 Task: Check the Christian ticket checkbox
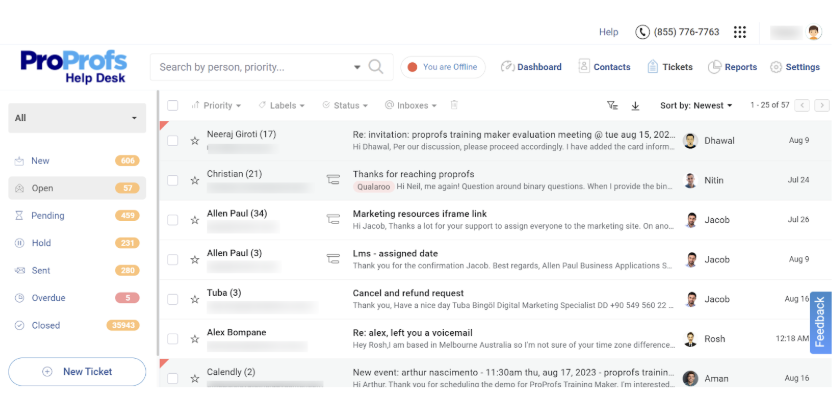(172, 181)
